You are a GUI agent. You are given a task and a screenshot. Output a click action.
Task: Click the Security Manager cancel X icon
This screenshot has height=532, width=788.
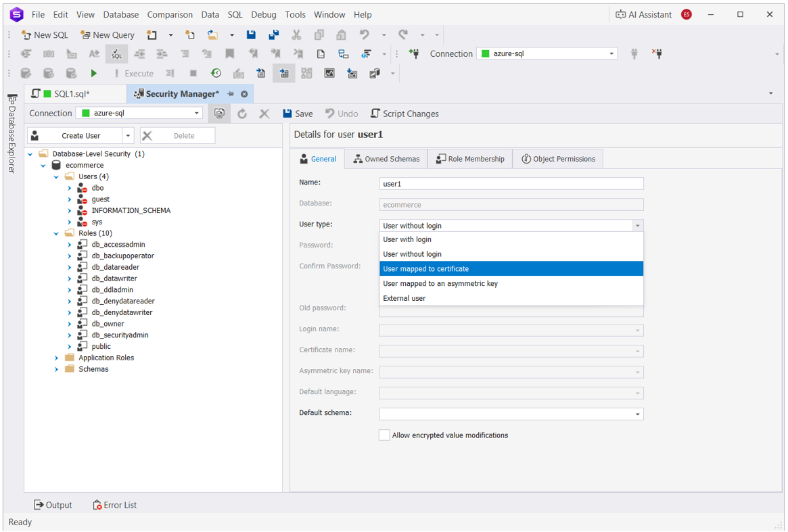pyautogui.click(x=264, y=114)
